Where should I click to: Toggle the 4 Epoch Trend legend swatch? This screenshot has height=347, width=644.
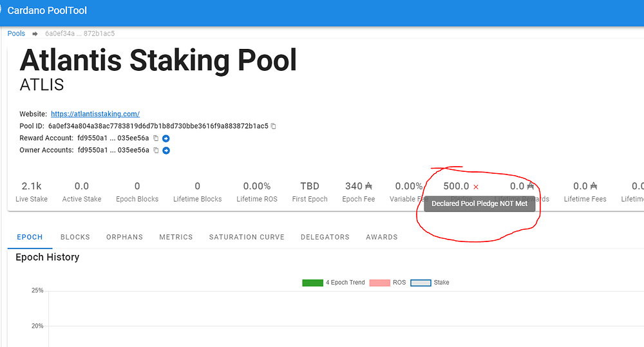312,283
